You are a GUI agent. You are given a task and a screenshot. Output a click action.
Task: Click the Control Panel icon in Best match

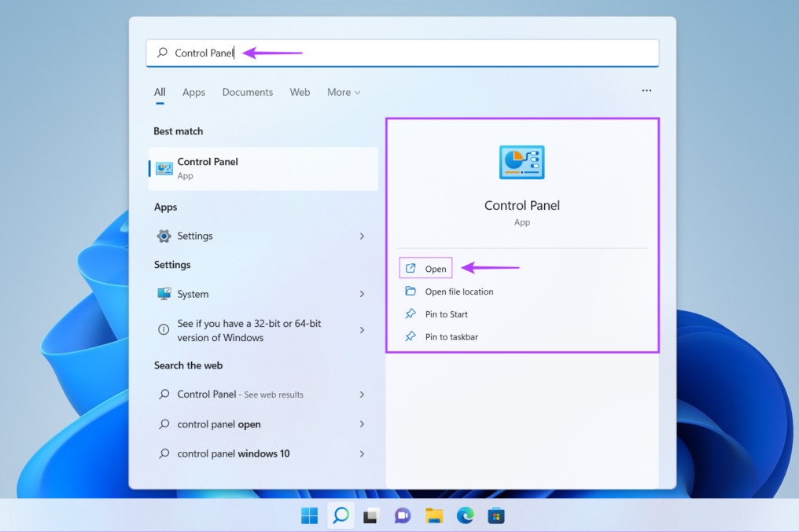tap(164, 168)
